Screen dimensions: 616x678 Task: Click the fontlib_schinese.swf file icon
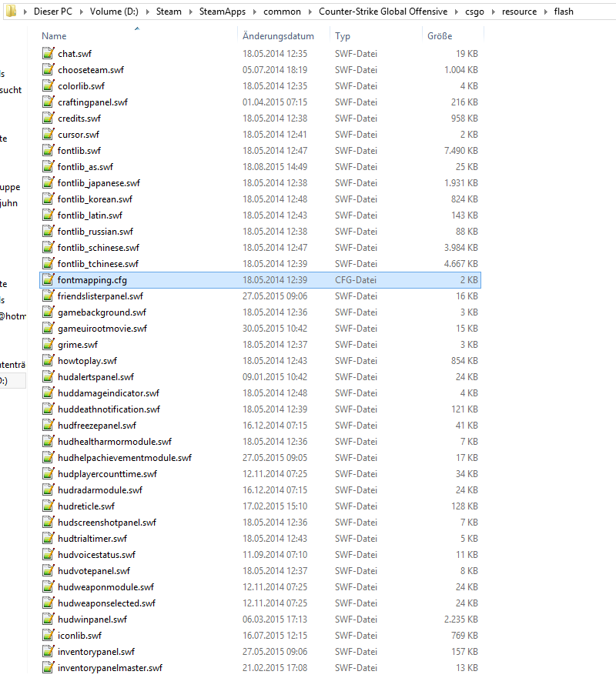[49, 247]
